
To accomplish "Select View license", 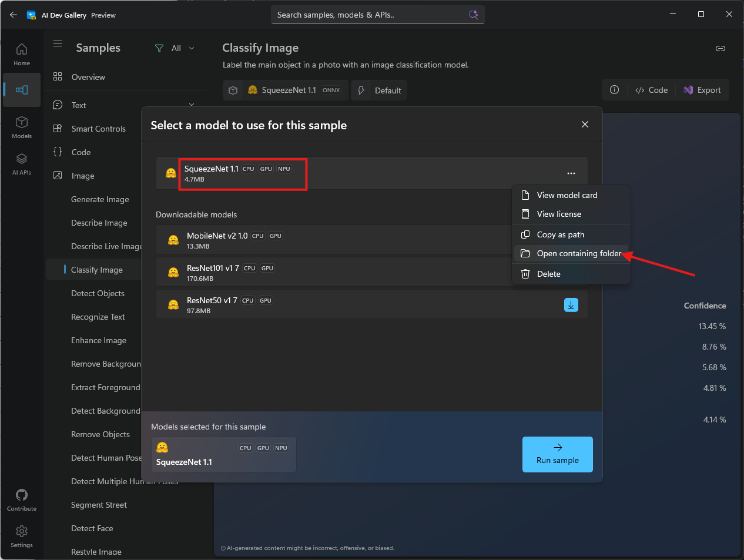I will pos(571,214).
